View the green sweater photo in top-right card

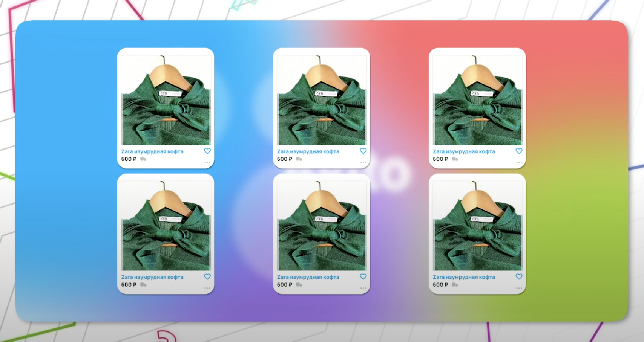click(477, 100)
